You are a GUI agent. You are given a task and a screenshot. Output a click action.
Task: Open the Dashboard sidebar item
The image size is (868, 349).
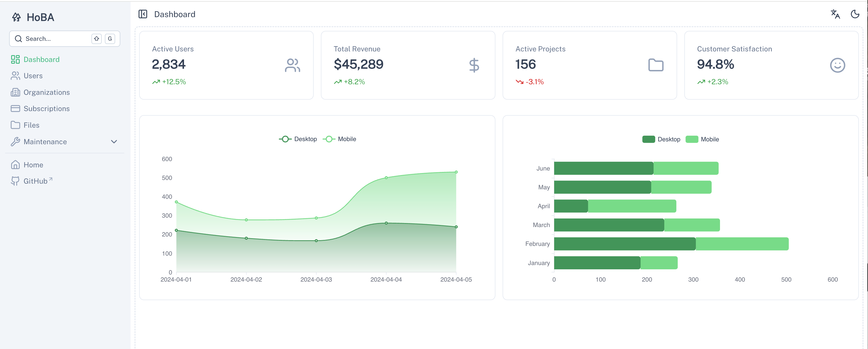(41, 59)
